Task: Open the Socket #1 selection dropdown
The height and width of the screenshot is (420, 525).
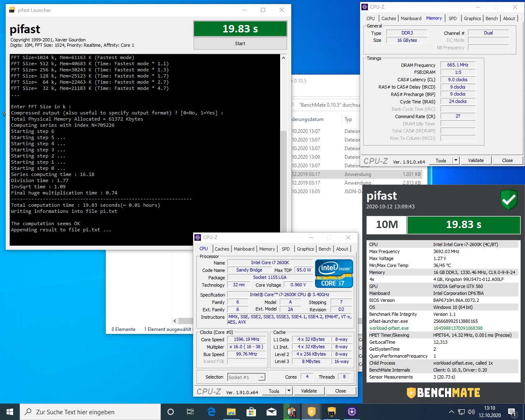Action: [x=246, y=377]
